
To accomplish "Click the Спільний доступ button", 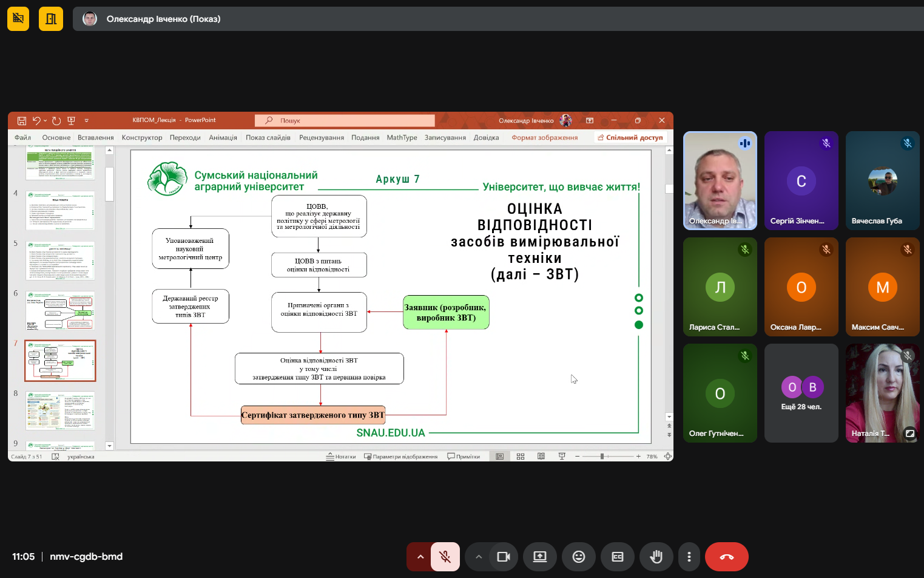I will 630,138.
